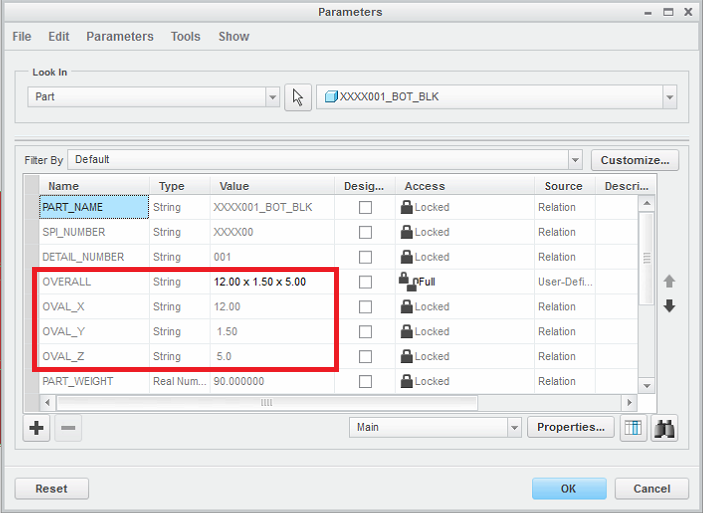This screenshot has width=703, height=513.
Task: Click lock icon in PART_WEIGHT row
Action: point(406,381)
